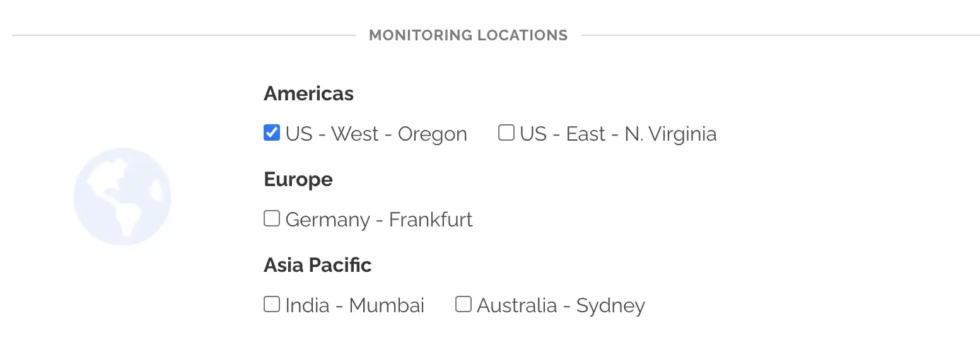Screen dimensions: 980x357
Task: Click the 'US - East - N. Virginia' label text
Action: click(618, 134)
